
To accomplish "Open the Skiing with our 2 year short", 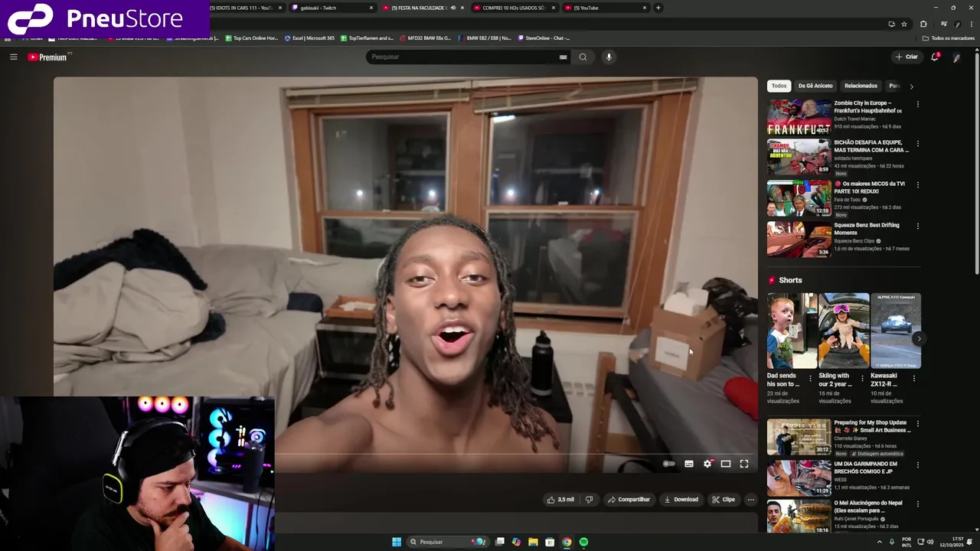I will pyautogui.click(x=844, y=331).
